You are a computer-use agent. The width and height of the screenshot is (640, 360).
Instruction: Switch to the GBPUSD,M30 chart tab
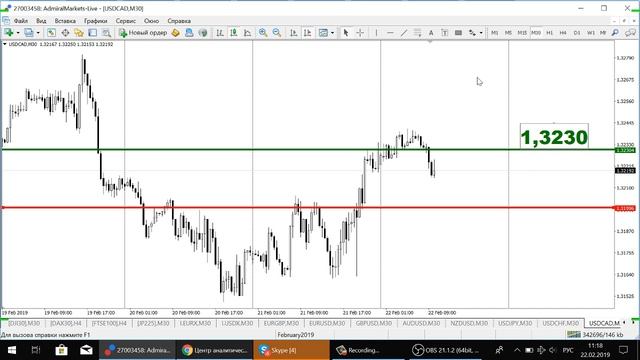[x=373, y=323]
